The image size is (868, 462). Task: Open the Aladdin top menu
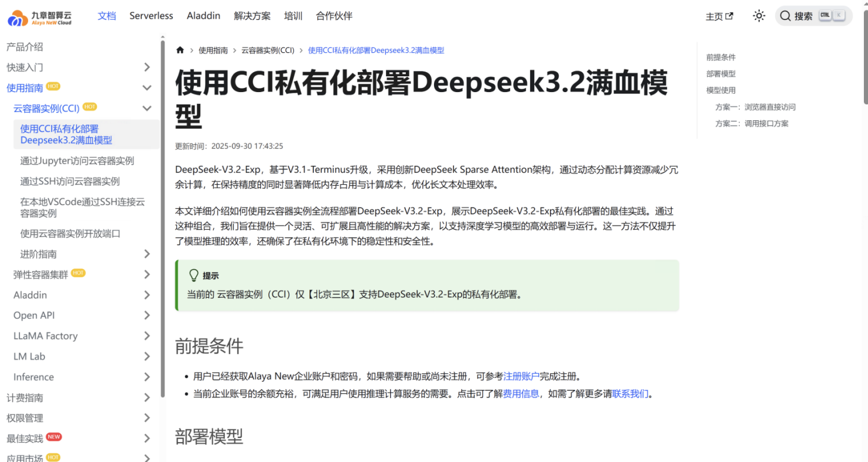coord(203,16)
